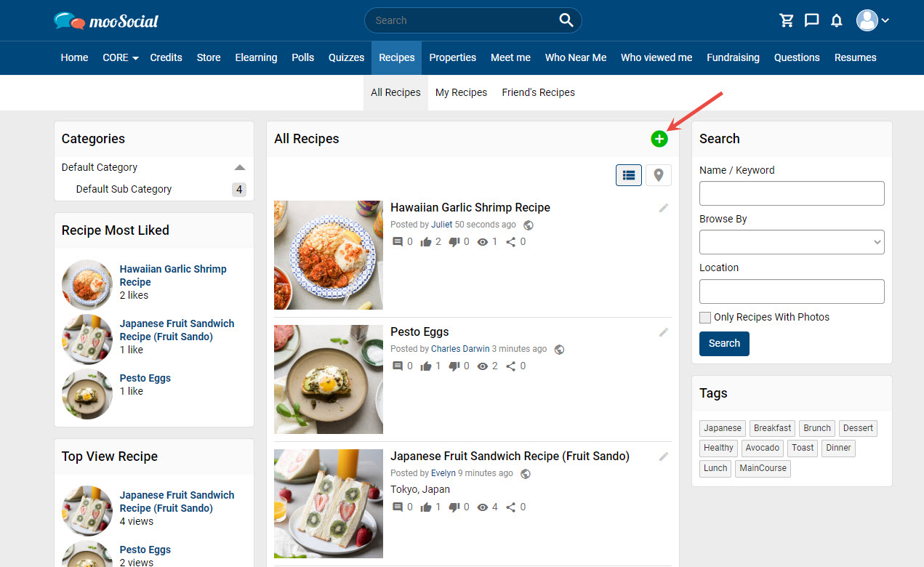Click the blue Search button
Image resolution: width=924 pixels, height=567 pixels.
coord(724,344)
